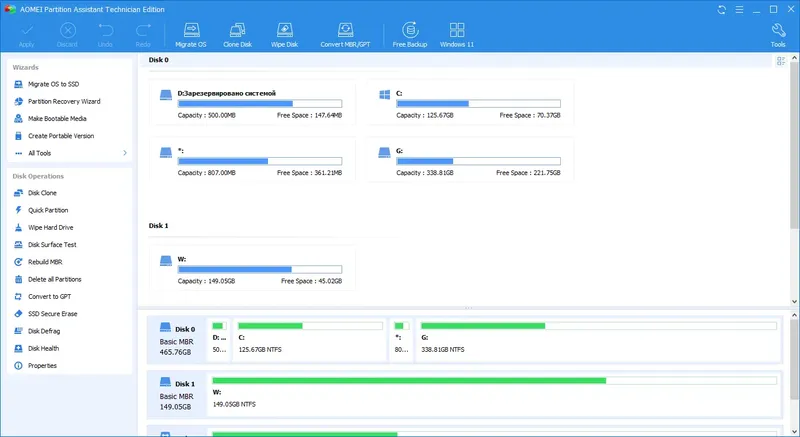Click the Redo arrow icon
This screenshot has width=800, height=437.
[143, 31]
